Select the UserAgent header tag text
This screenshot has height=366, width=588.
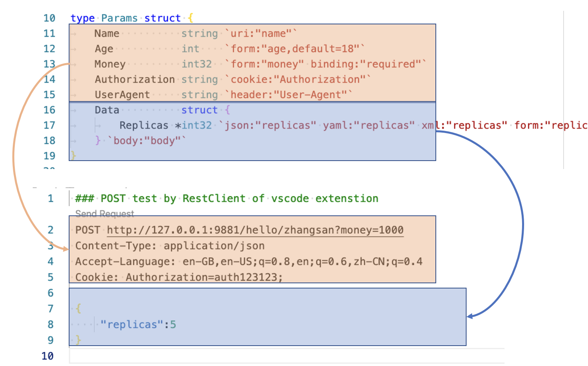pyautogui.click(x=288, y=94)
